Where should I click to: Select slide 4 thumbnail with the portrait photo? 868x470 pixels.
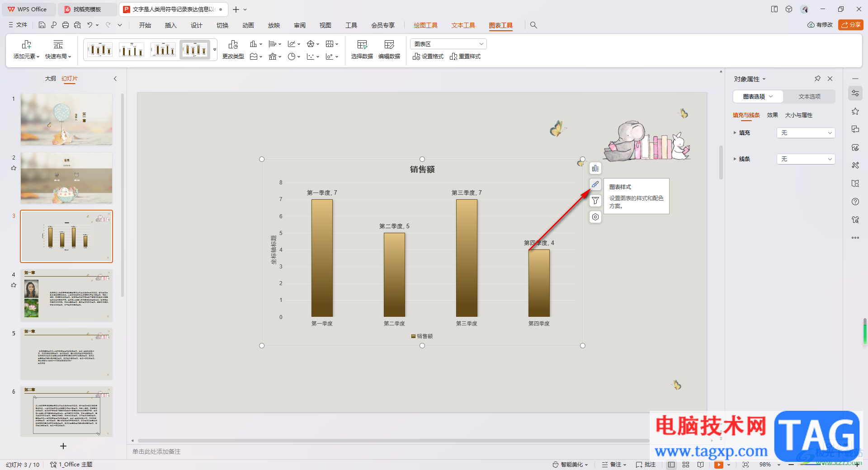(x=66, y=295)
